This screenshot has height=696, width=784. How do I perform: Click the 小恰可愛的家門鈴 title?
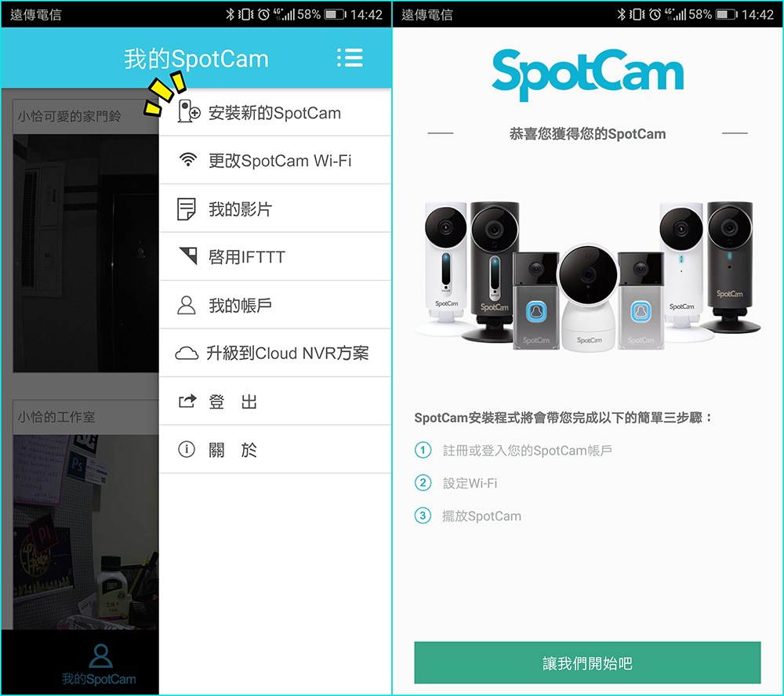coord(70,117)
